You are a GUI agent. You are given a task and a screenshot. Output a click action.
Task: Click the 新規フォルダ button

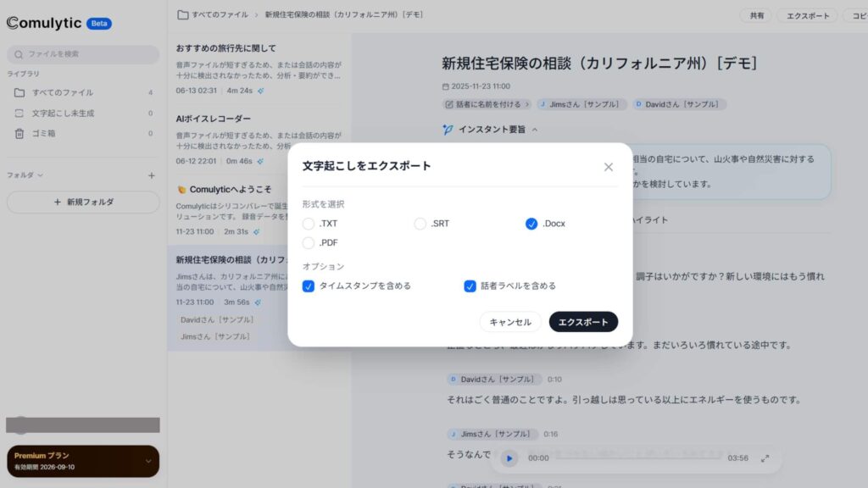(83, 202)
